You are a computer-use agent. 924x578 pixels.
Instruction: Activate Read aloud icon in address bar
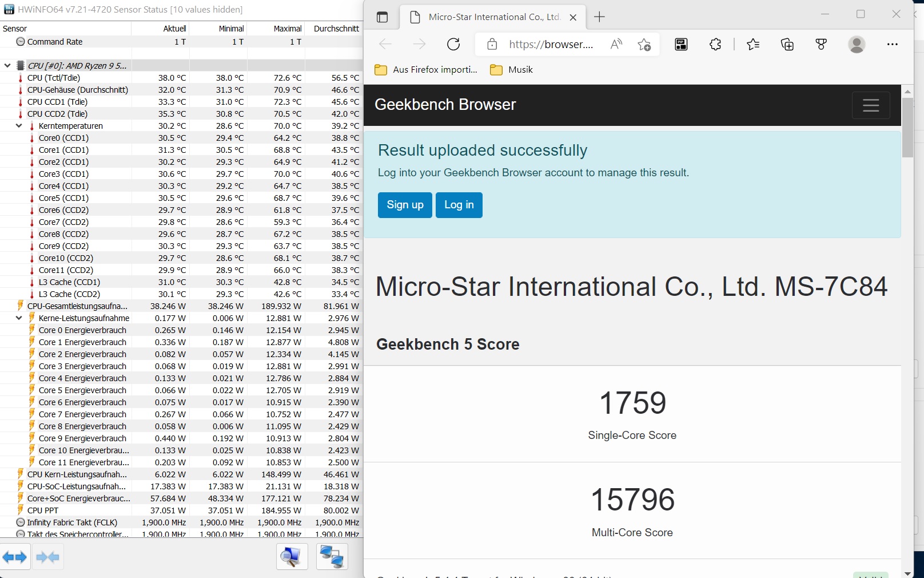tap(616, 44)
